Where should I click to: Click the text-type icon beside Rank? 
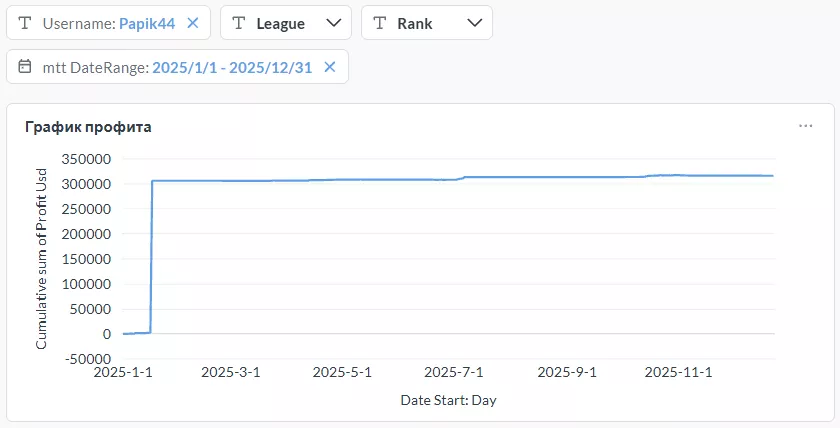[x=379, y=23]
